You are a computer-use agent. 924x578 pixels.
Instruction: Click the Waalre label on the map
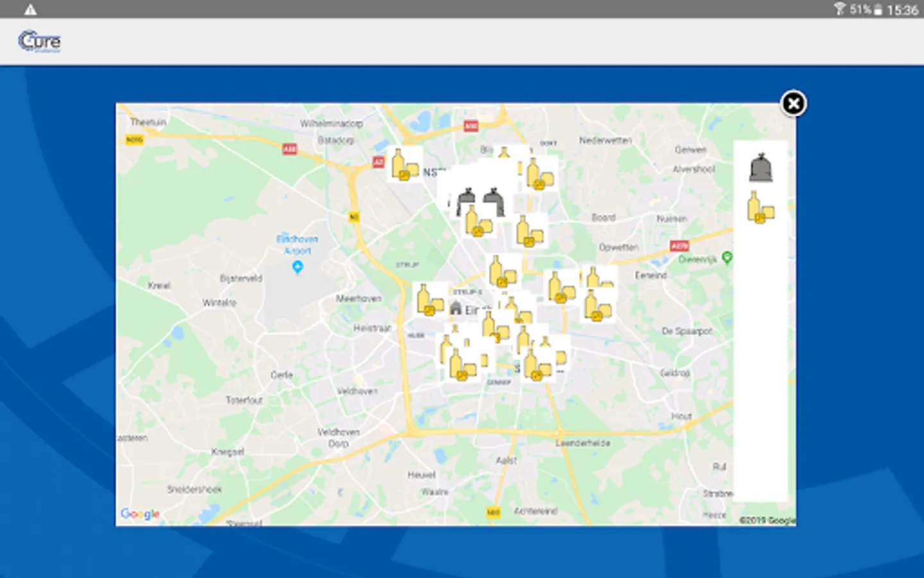434,491
